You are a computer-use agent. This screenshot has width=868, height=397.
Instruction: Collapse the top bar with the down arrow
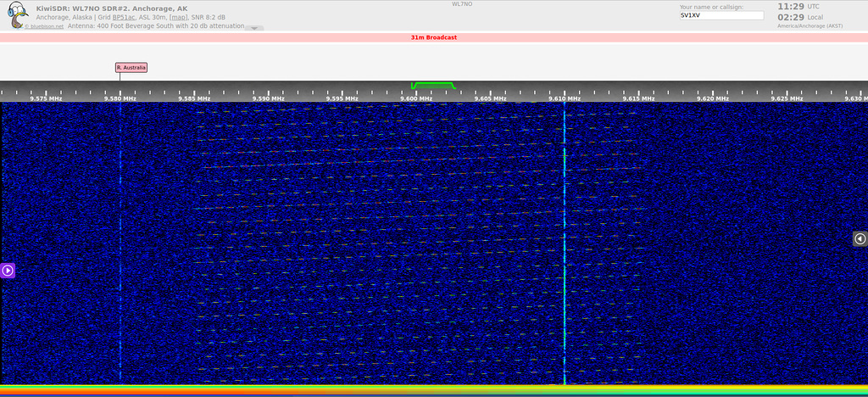coord(253,28)
